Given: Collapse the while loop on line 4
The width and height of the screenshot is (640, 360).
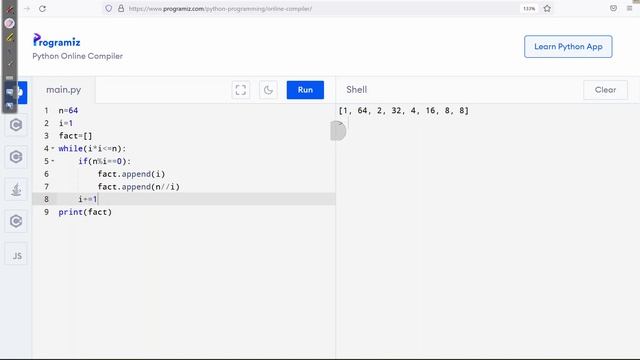Looking at the screenshot, I should pyautogui.click(x=53, y=148).
